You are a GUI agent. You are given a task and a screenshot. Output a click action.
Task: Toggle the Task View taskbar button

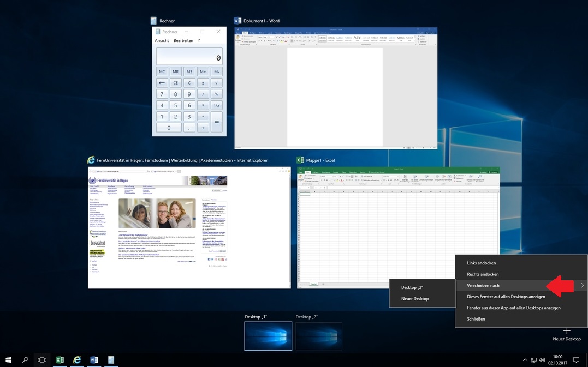(x=42, y=360)
